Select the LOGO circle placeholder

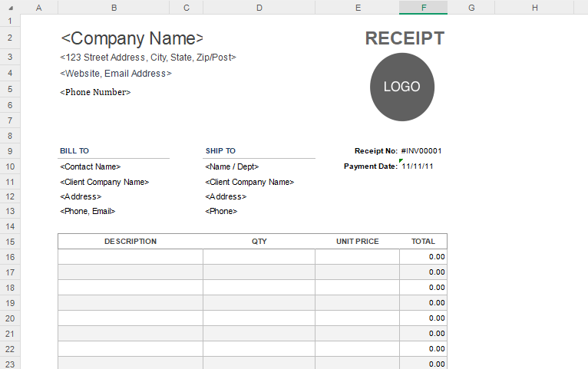(x=402, y=87)
